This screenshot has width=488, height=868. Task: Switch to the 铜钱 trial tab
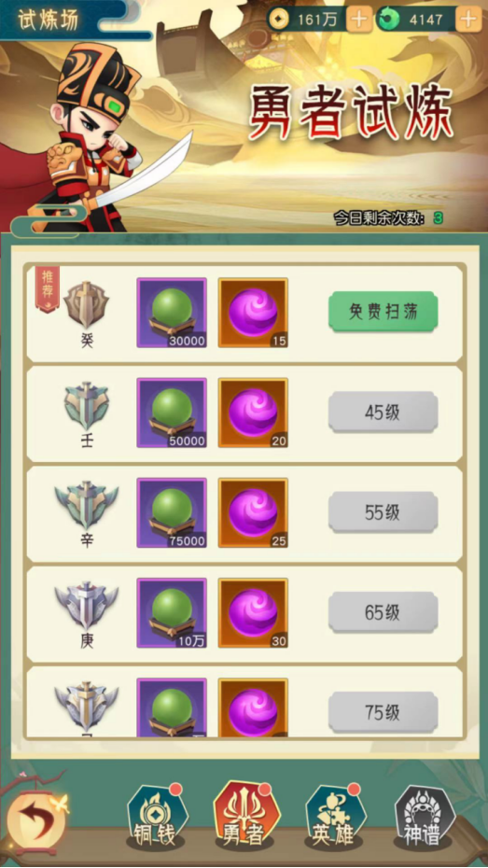(158, 817)
